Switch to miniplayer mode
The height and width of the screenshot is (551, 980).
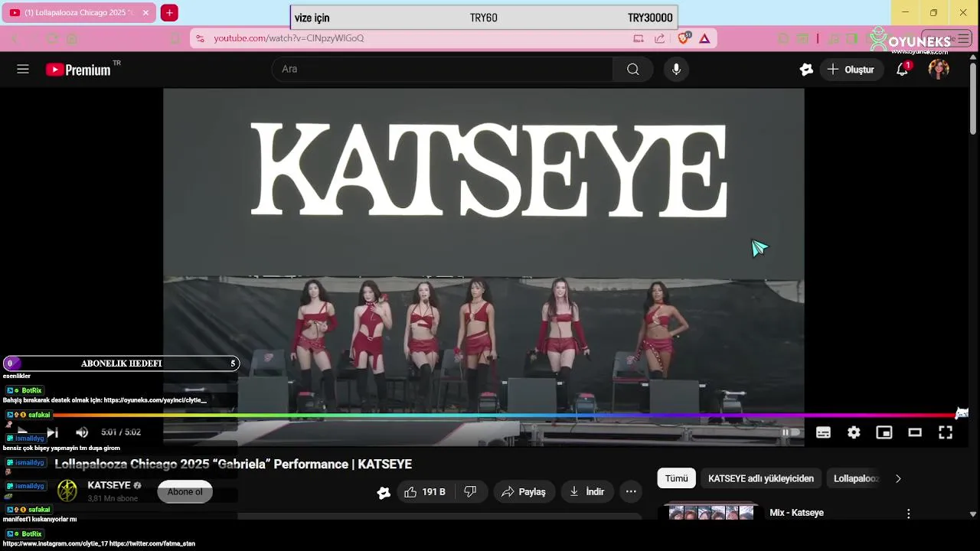884,432
